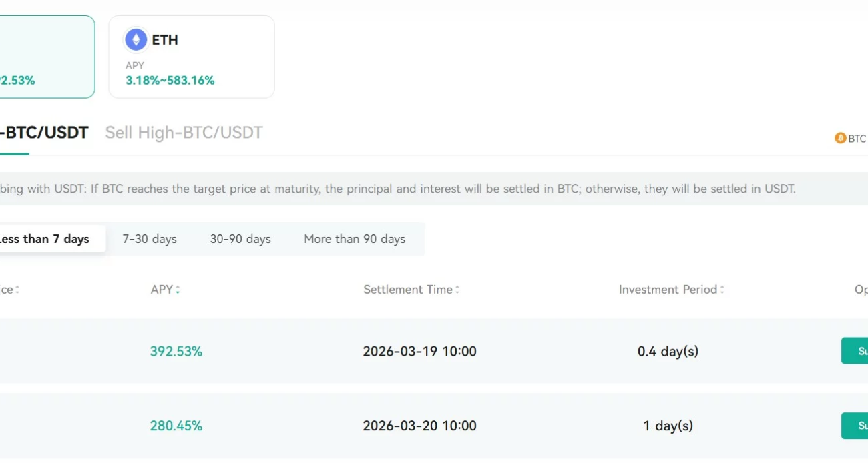Click sort arrows beside the price column
The height and width of the screenshot is (467, 868).
pos(17,290)
